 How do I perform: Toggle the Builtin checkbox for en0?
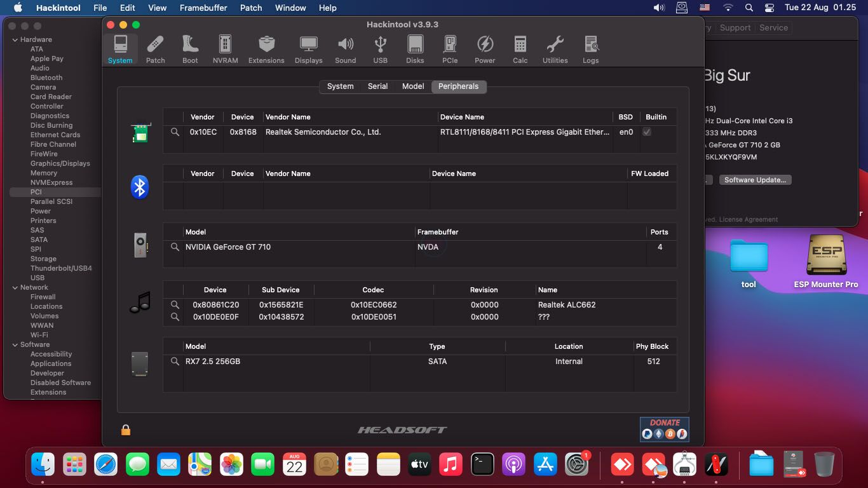click(x=647, y=132)
